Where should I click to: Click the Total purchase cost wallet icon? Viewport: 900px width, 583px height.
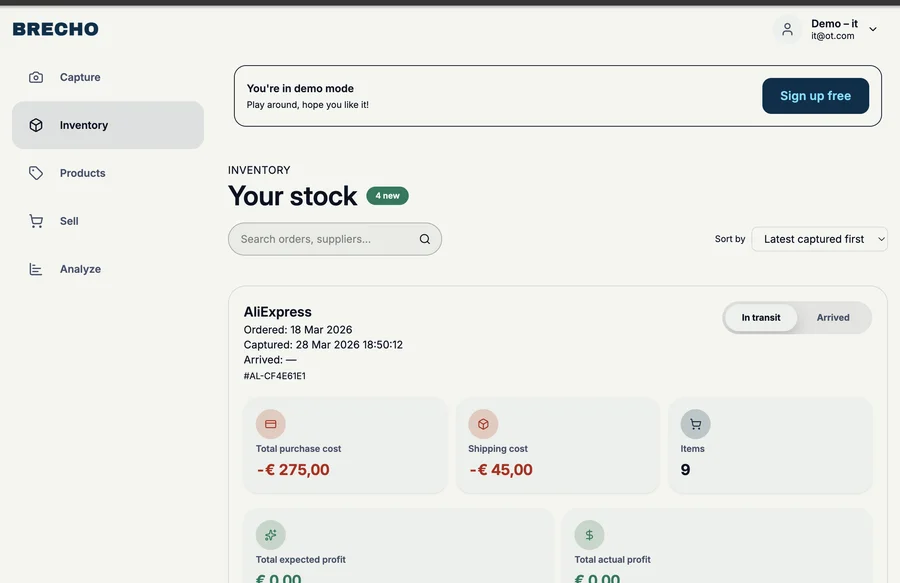(270, 423)
